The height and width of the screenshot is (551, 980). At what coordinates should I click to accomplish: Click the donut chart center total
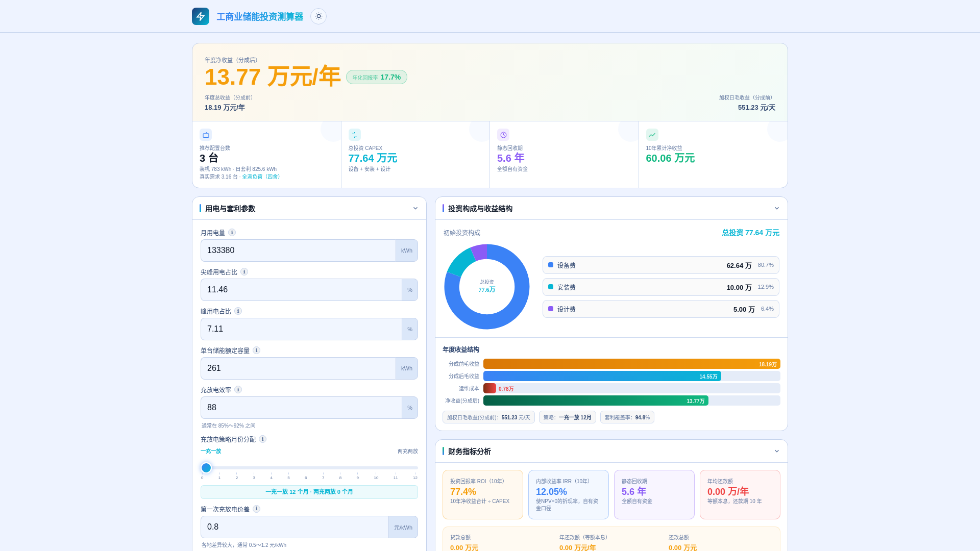click(x=487, y=286)
